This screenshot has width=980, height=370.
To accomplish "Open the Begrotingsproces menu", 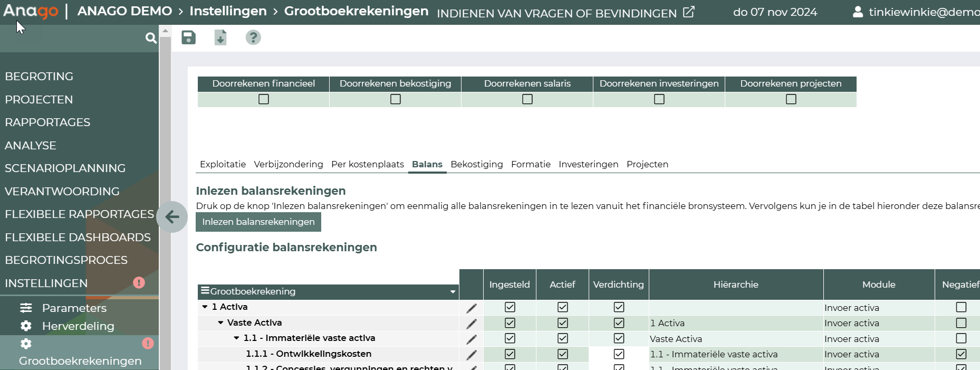I will point(66,260).
